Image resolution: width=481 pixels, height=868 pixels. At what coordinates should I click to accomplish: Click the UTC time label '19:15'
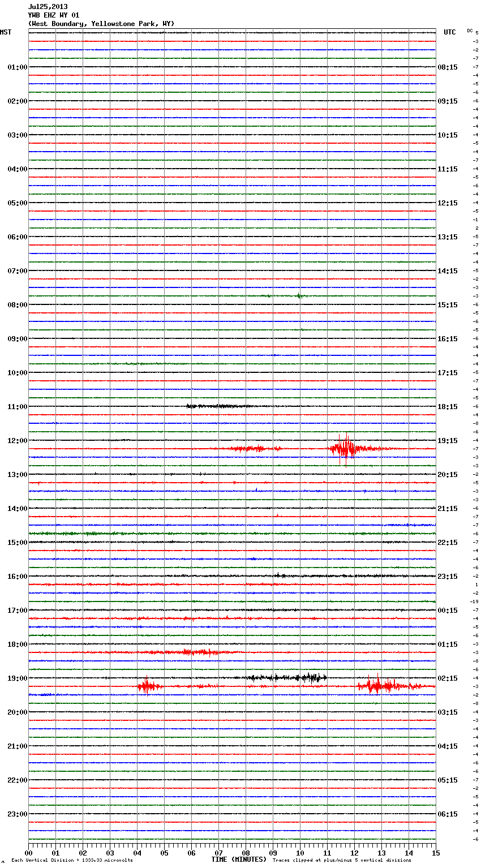point(448,441)
